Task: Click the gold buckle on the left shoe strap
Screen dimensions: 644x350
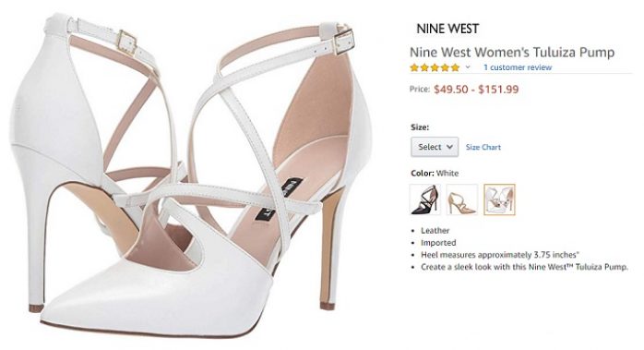Action: [x=127, y=42]
